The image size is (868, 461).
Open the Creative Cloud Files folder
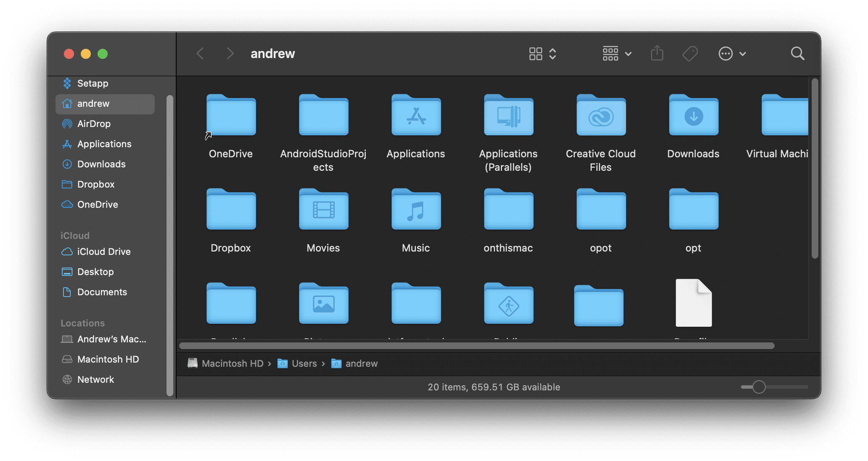(601, 115)
